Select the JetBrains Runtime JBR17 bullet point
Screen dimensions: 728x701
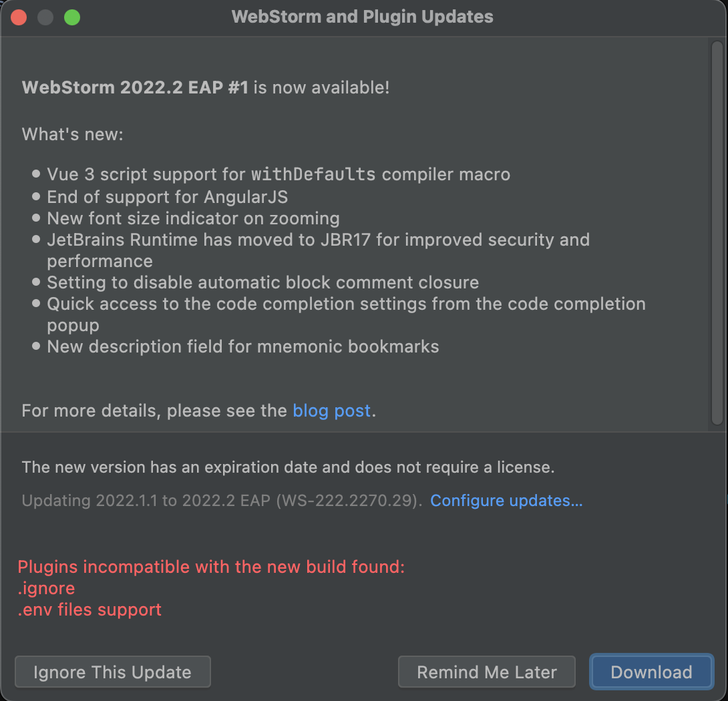pos(319,240)
